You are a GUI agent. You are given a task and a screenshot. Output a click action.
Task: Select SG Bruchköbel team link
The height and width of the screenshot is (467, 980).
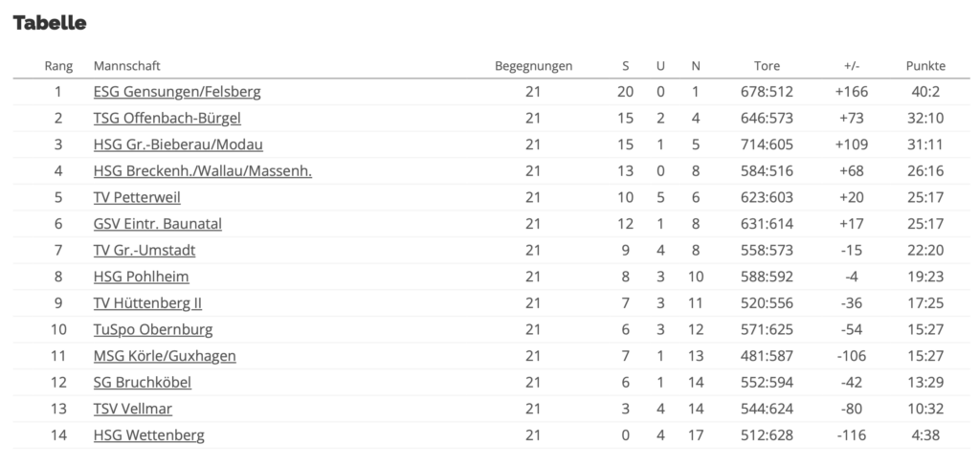[143, 382]
